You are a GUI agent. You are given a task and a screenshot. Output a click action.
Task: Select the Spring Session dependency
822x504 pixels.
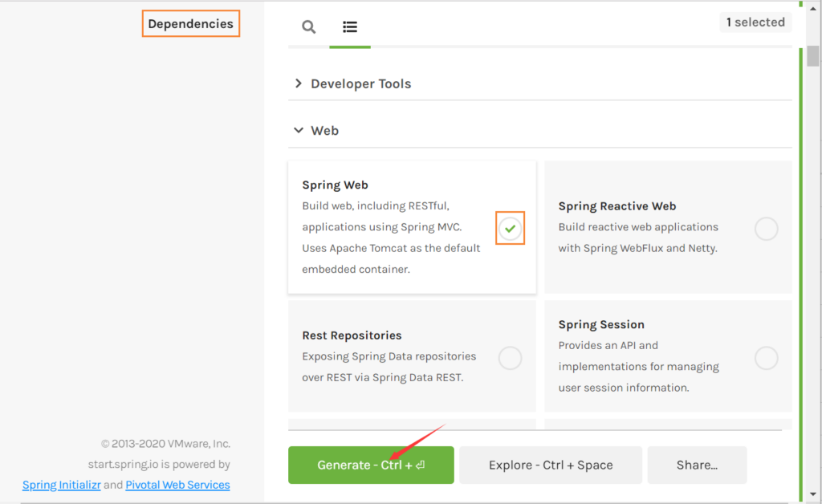coord(766,358)
